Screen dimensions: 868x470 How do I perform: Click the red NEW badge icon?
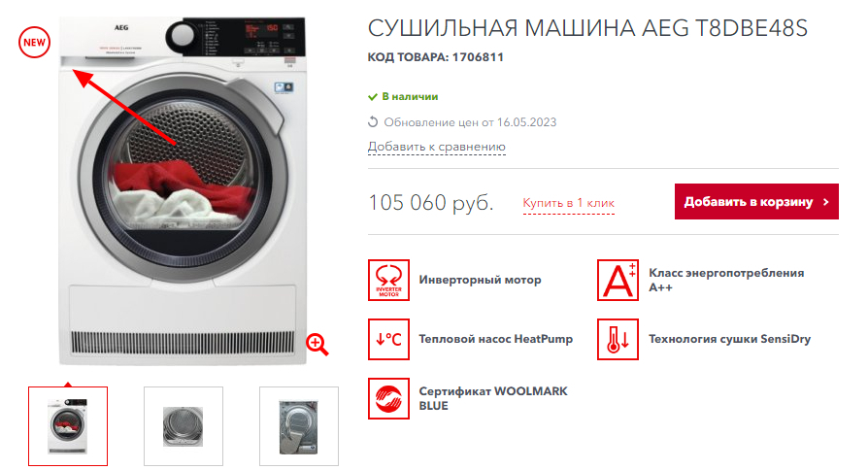pos(34,42)
